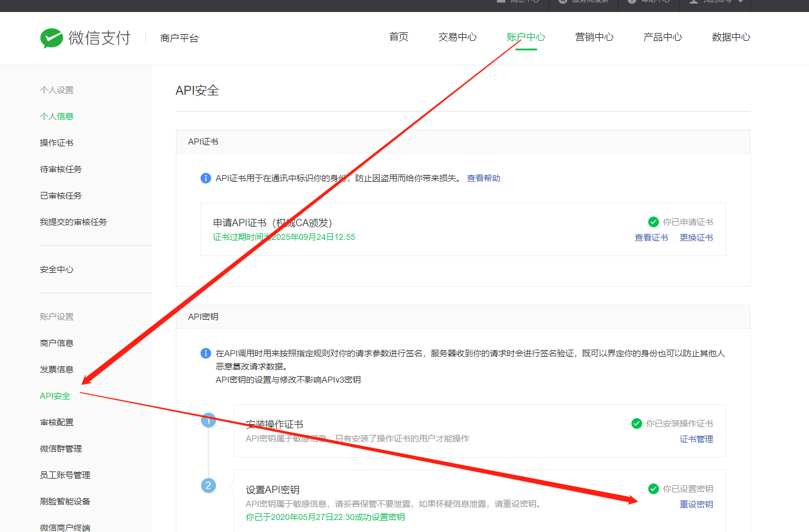Click green checkmark beside 你已安装操作证书
This screenshot has width=809, height=532.
(637, 423)
